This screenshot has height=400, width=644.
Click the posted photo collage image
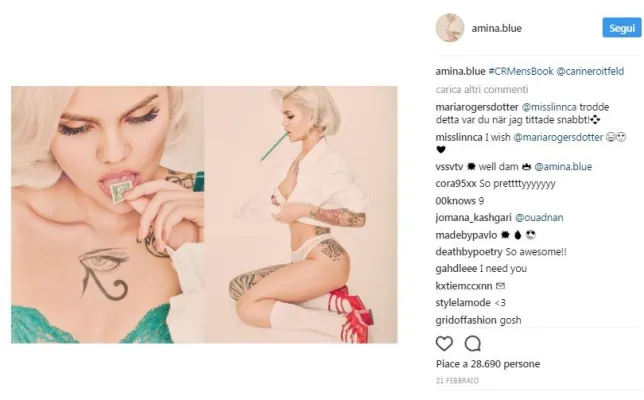click(x=204, y=214)
